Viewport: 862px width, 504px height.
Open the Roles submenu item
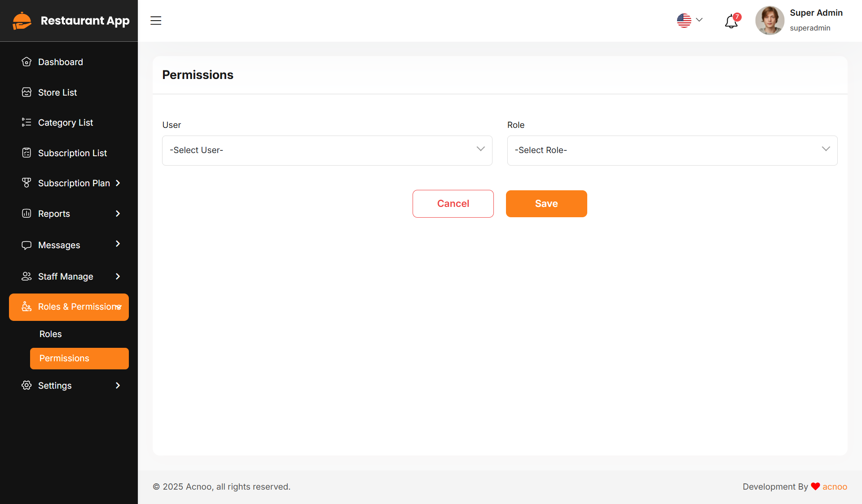51,334
